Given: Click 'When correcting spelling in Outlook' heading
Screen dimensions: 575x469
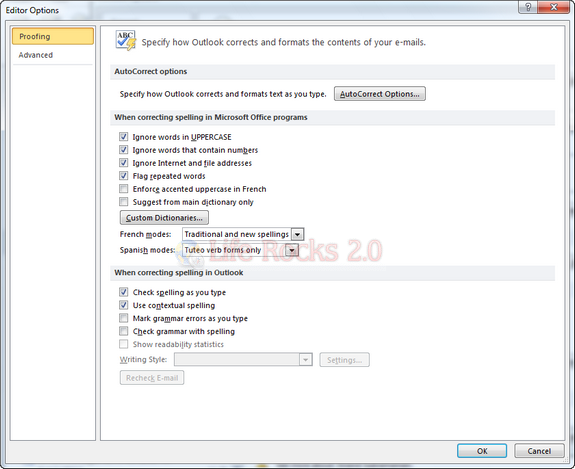Looking at the screenshot, I should (x=179, y=273).
